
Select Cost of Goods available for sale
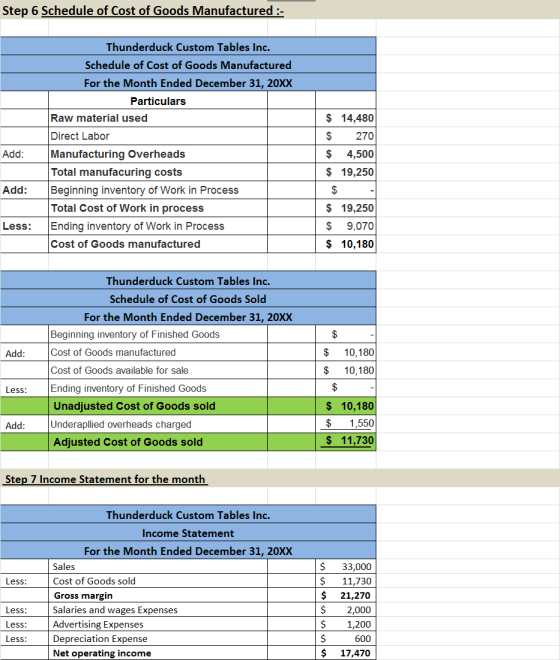119,370
